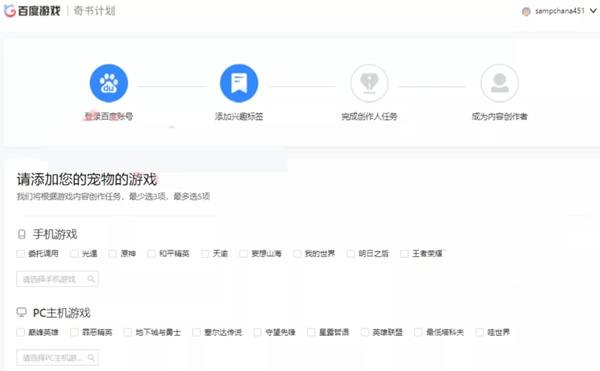Enable the 英雄联盟 checkbox

pos(365,332)
